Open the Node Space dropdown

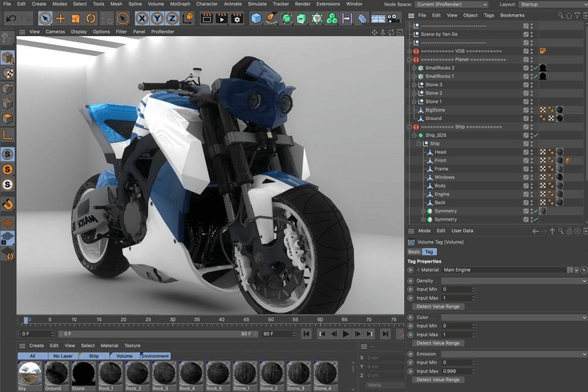tap(452, 4)
